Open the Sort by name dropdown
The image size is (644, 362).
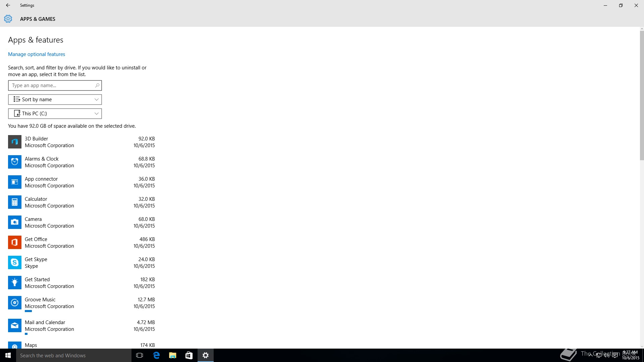tap(55, 100)
